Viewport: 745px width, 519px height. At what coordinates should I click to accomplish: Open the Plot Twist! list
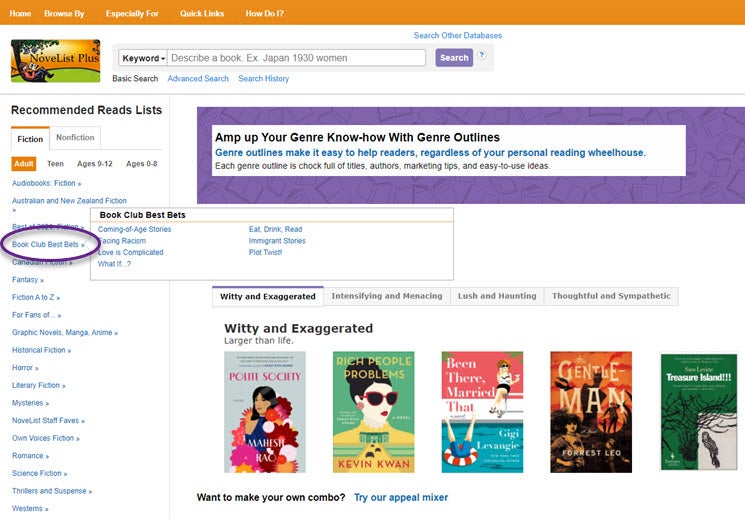pos(266,252)
